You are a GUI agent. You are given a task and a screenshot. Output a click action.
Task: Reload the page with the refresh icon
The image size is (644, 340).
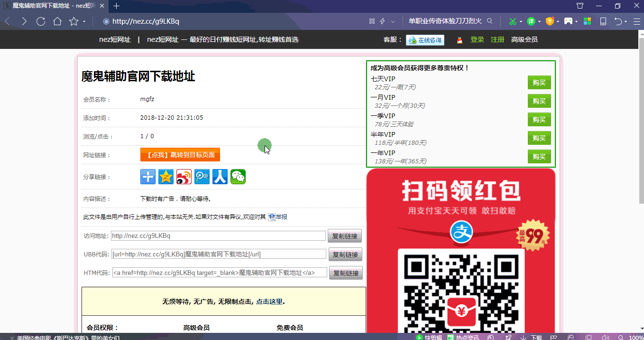[41, 21]
